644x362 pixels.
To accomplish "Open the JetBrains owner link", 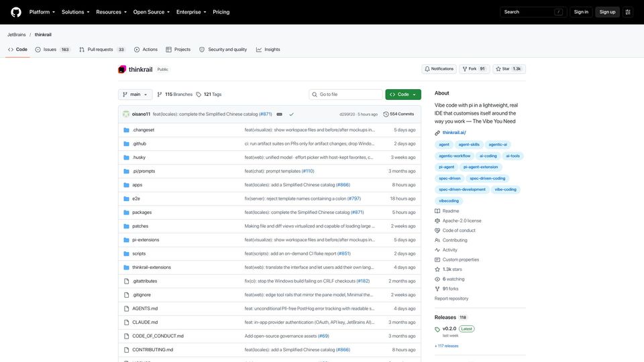I will (16, 35).
